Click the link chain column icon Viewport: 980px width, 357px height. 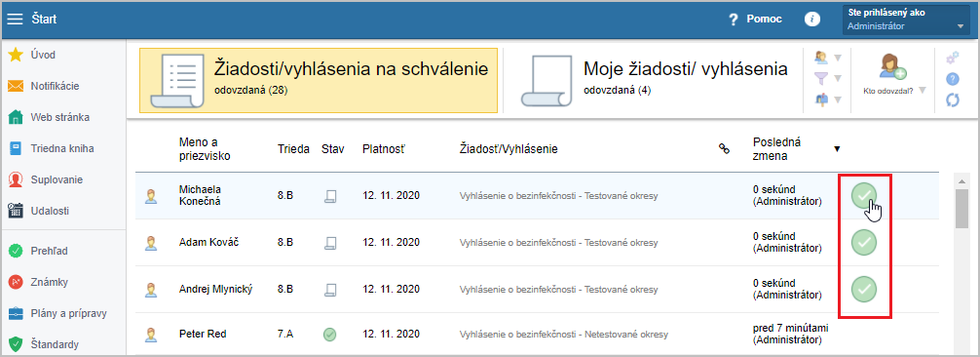[725, 148]
